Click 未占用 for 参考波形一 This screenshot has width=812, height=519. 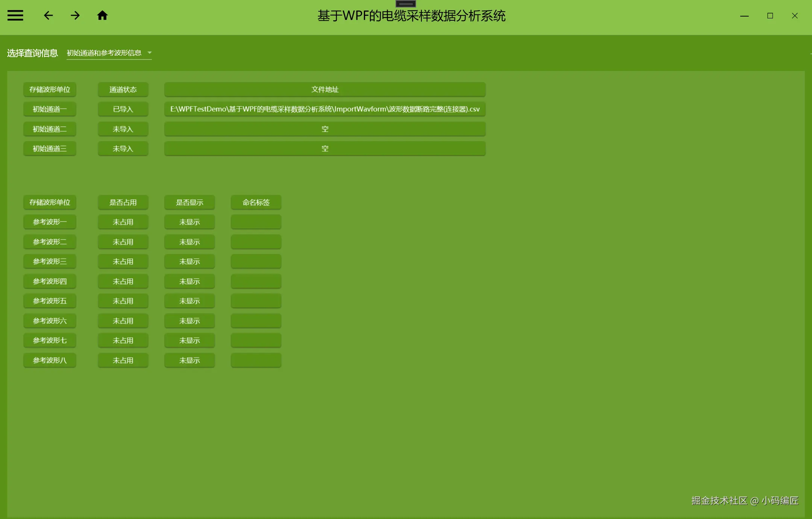point(123,222)
